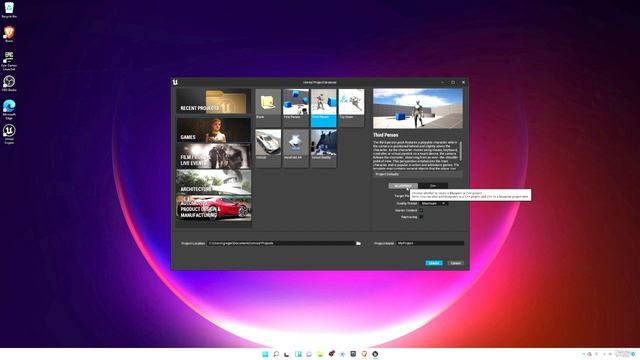Toggle the Starter Content checkbox

(421, 210)
